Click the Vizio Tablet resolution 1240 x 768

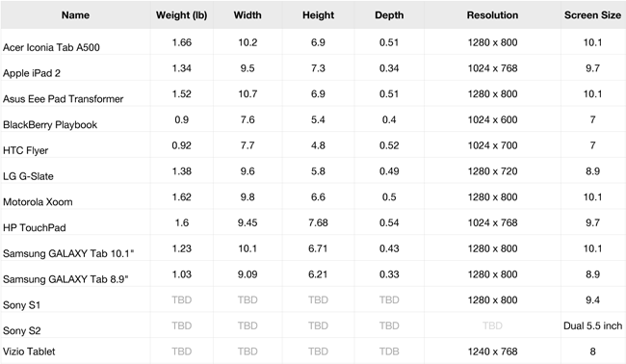click(x=492, y=351)
